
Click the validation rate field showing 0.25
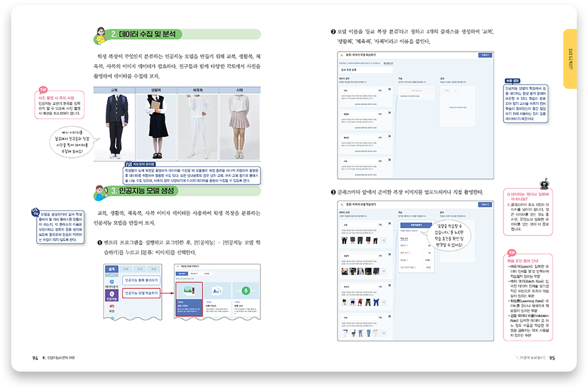tap(425, 268)
